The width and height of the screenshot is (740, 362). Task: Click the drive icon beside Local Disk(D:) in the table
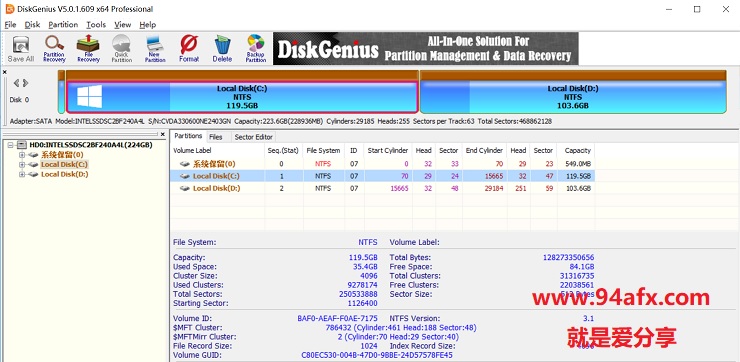click(x=185, y=188)
